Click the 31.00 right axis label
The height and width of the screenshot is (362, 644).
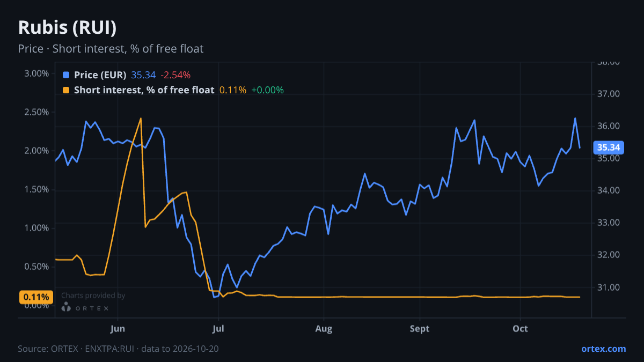(x=608, y=287)
